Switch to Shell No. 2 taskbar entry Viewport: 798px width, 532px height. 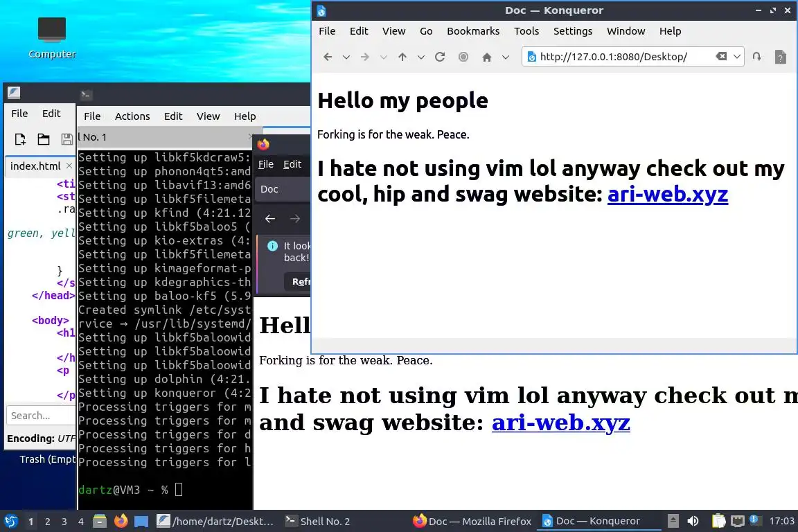click(317, 522)
